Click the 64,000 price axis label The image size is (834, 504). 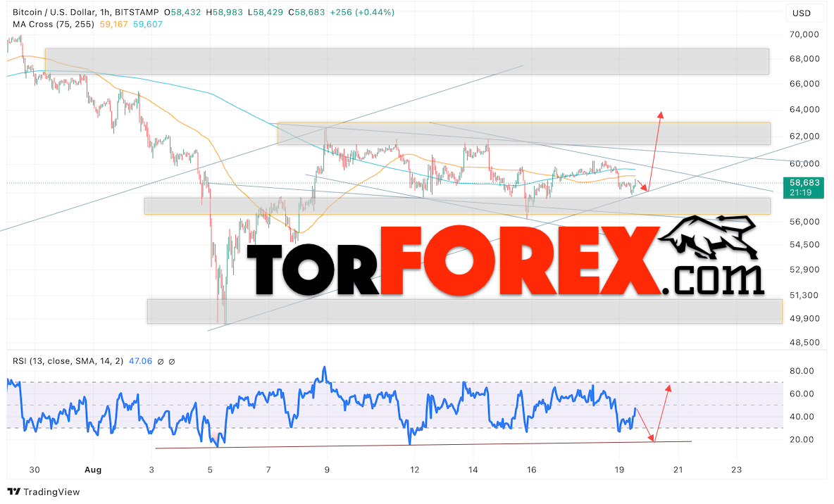pyautogui.click(x=804, y=110)
